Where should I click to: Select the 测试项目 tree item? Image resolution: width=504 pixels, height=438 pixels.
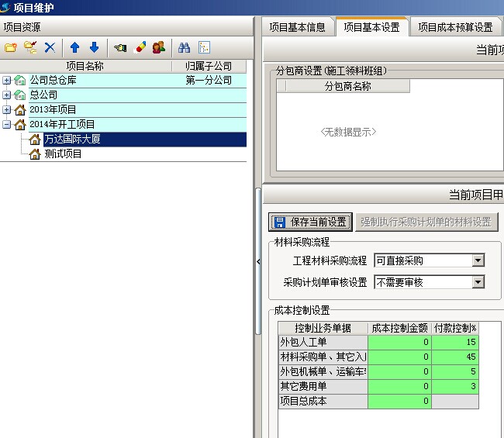(x=63, y=154)
